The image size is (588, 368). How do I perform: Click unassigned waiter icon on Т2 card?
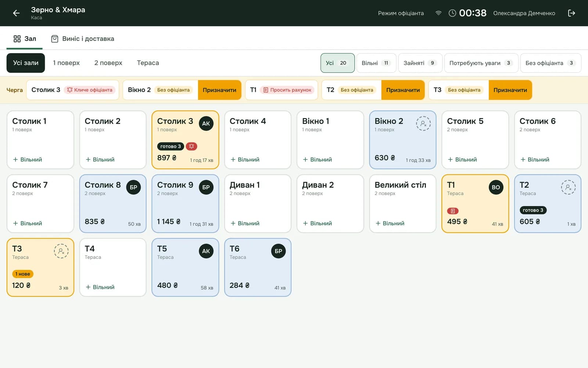tap(568, 187)
